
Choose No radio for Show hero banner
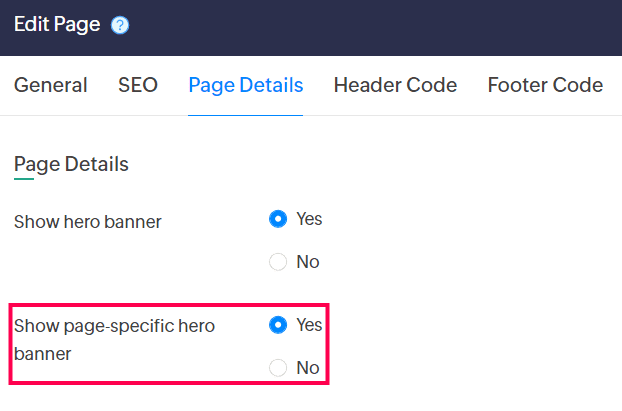(278, 262)
